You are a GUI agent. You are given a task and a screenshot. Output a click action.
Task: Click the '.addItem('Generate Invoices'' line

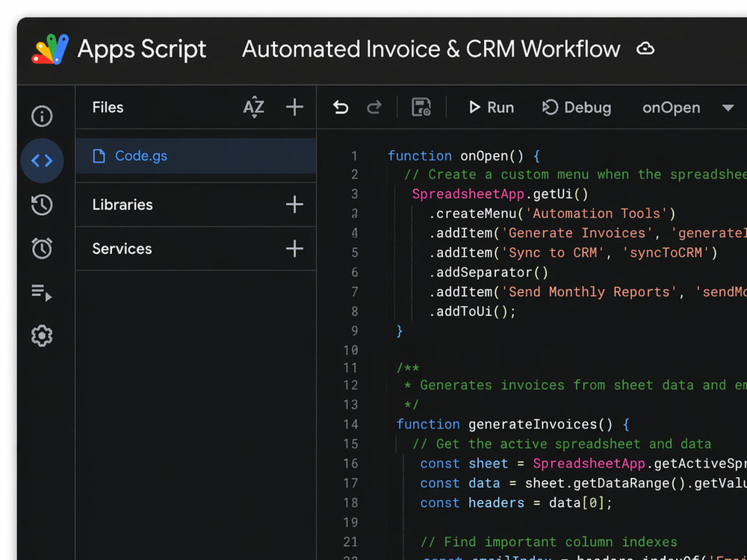[587, 233]
